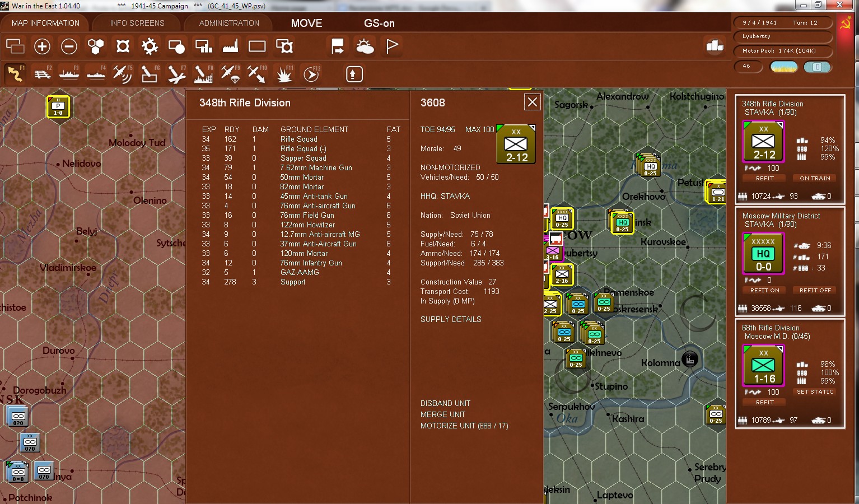Image resolution: width=859 pixels, height=504 pixels.
Task: Toggle REFIT for the 348th Rifle Division
Action: 765,178
